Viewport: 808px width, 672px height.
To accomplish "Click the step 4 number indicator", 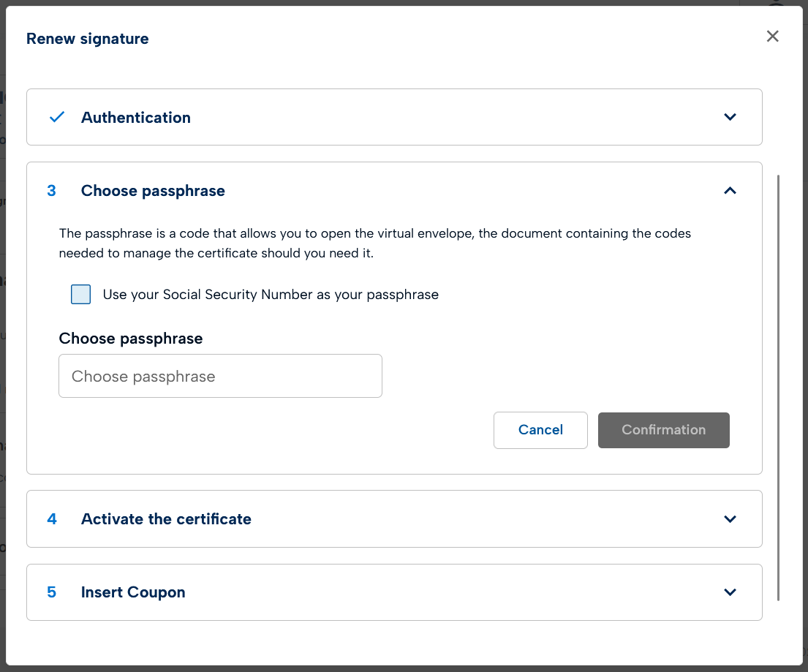I will 51,519.
